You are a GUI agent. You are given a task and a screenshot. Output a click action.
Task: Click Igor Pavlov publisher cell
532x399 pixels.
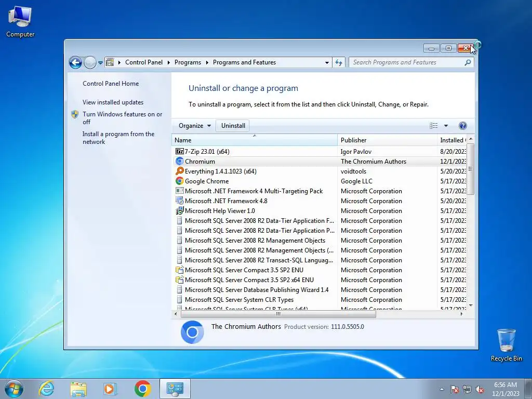click(x=356, y=152)
